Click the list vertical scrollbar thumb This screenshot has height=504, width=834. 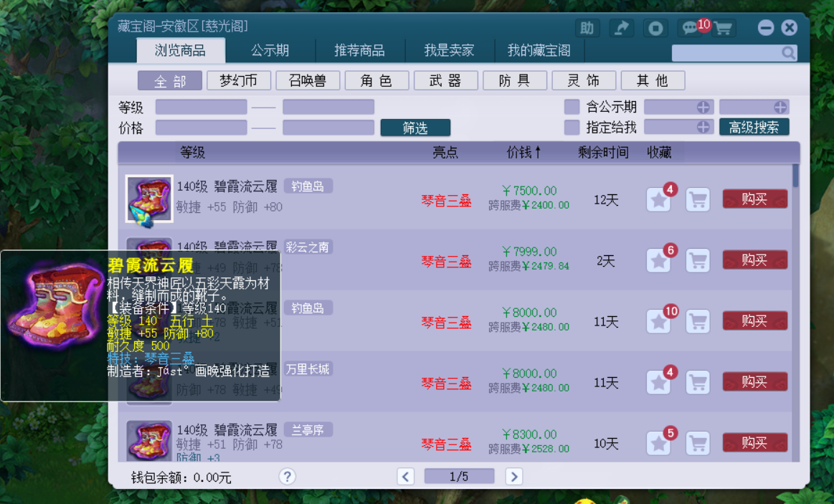[x=796, y=176]
